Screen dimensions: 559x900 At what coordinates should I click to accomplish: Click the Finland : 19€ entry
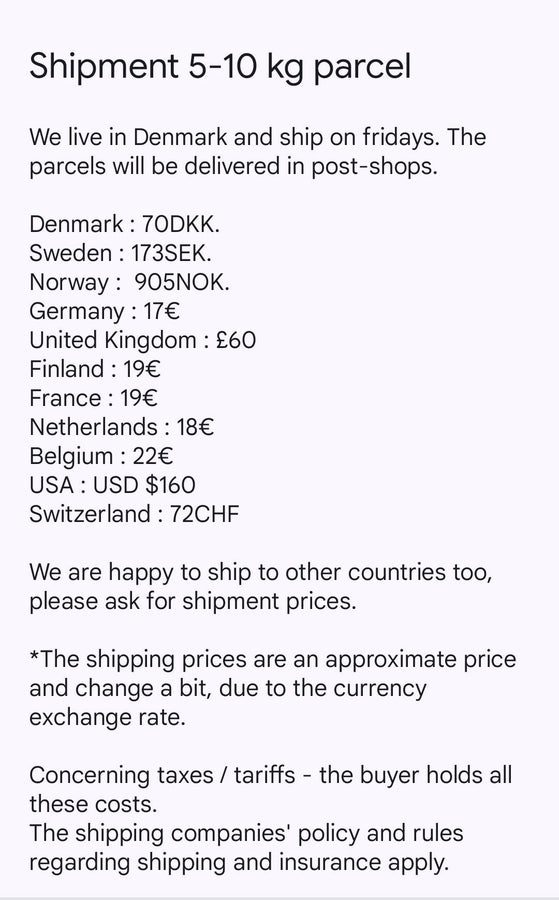tap(95, 369)
